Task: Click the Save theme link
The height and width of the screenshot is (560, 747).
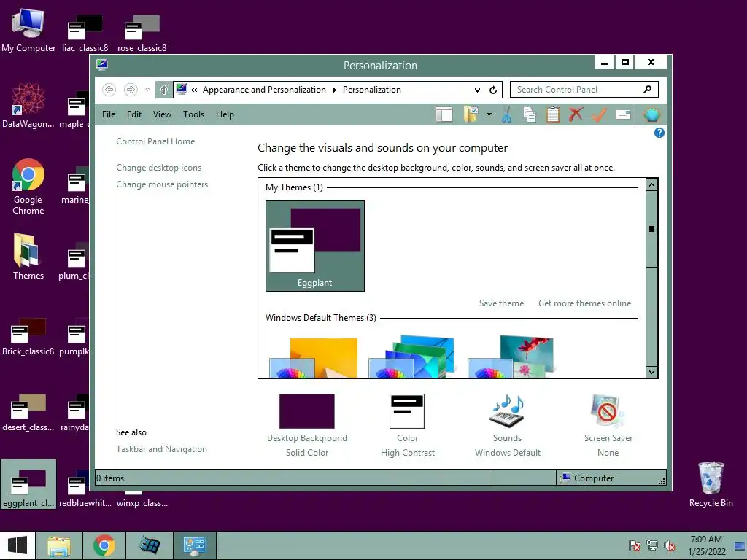Action: (501, 303)
